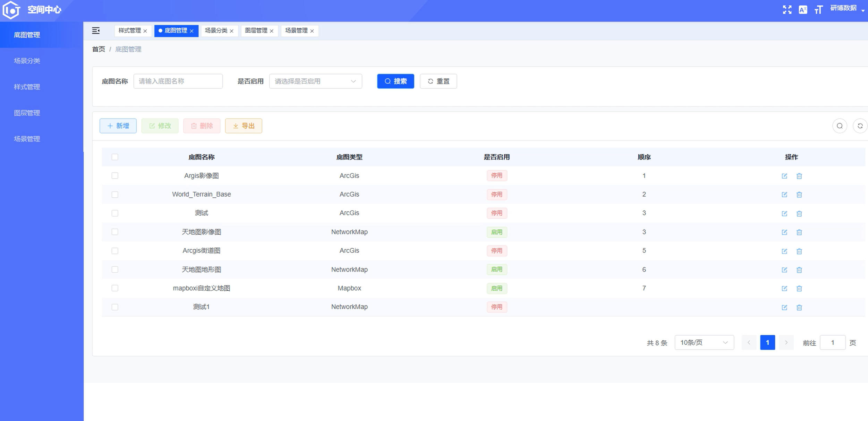The width and height of the screenshot is (868, 421).
Task: Open the 是否启用 select dropdown
Action: [x=315, y=81]
